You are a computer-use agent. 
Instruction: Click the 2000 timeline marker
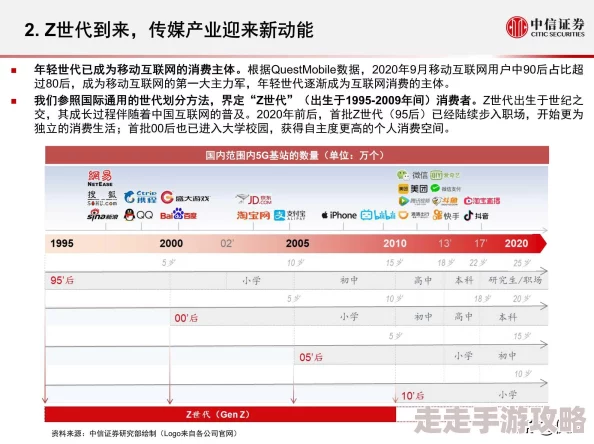tap(171, 243)
